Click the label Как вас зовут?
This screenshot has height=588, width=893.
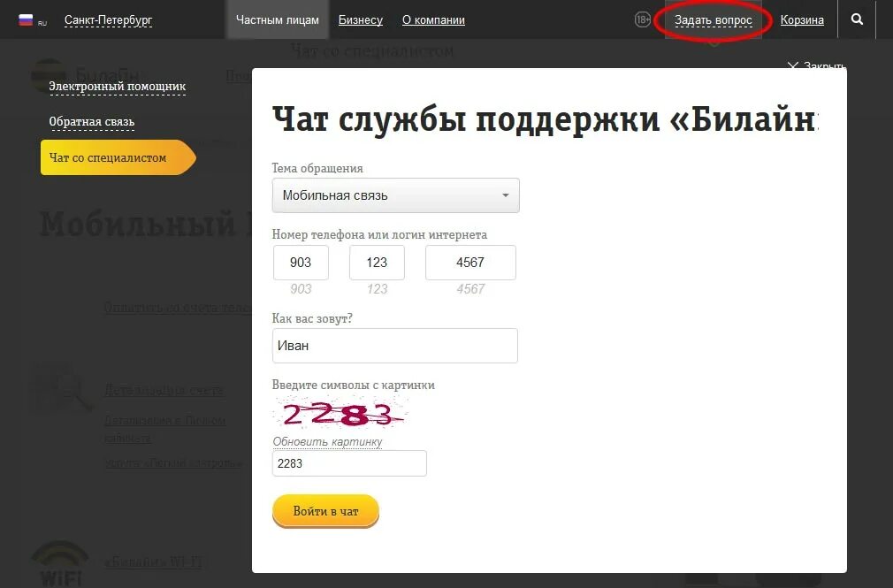312,318
